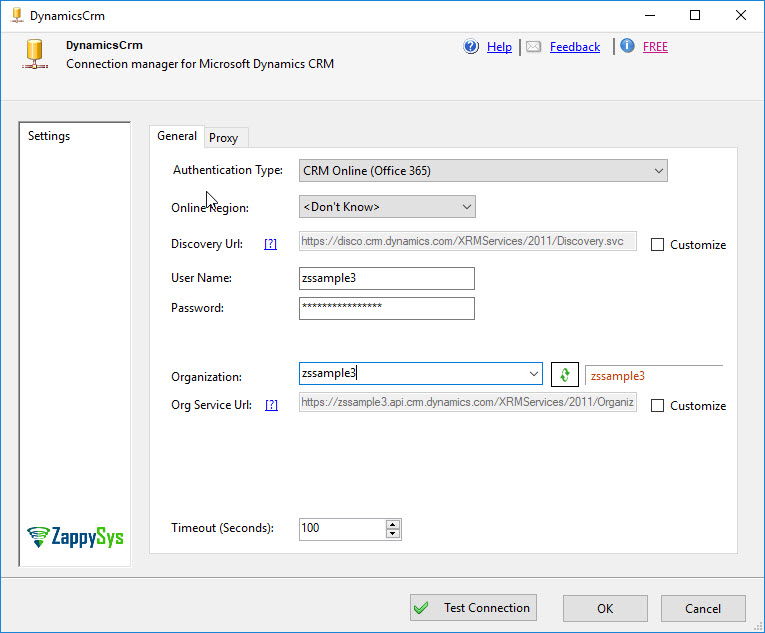Click the Org Service Url text field

(x=468, y=403)
